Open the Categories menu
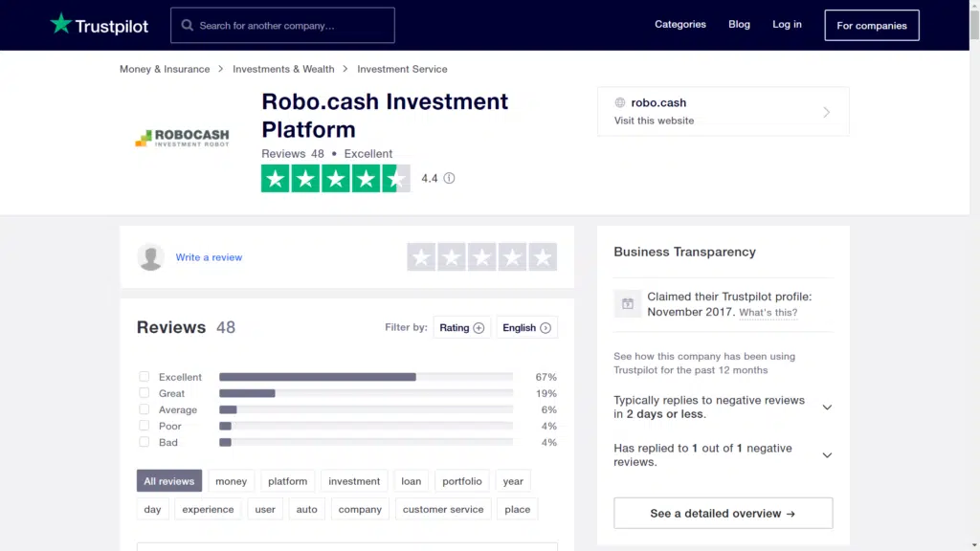Screen dimensions: 980x551 [680, 24]
